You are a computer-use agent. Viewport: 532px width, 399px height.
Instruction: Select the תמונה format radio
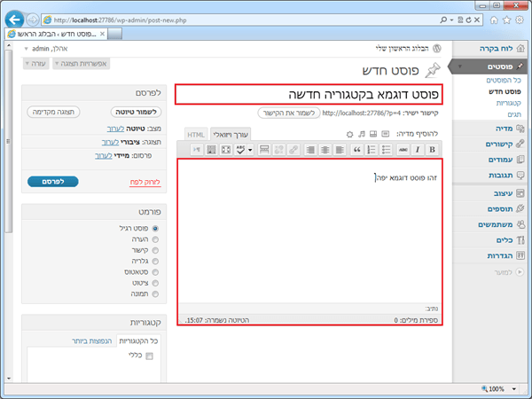155,293
